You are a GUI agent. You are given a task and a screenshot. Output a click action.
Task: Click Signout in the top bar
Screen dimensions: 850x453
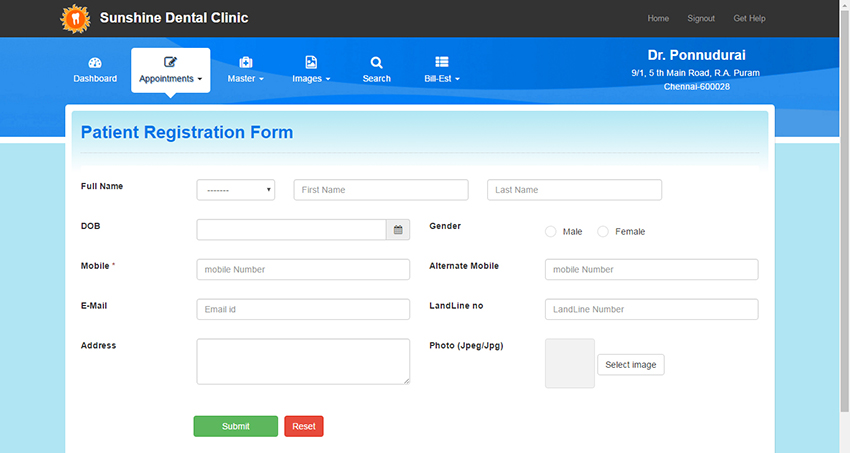[701, 18]
